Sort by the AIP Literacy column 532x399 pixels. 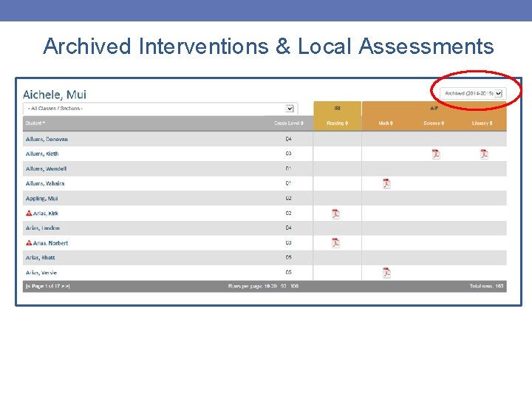pos(482,123)
